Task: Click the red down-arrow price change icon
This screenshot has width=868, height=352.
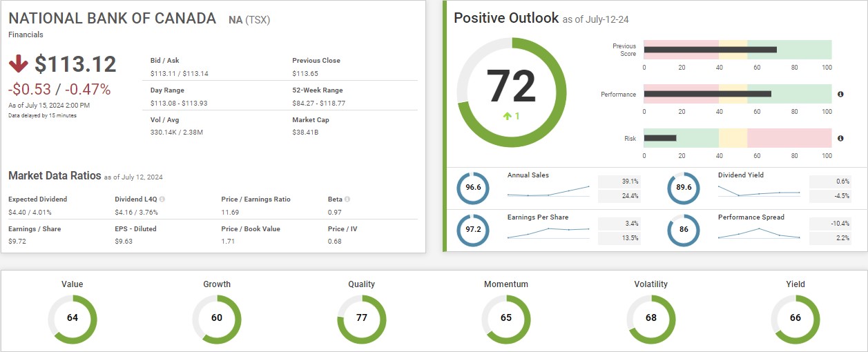Action: pos(18,64)
